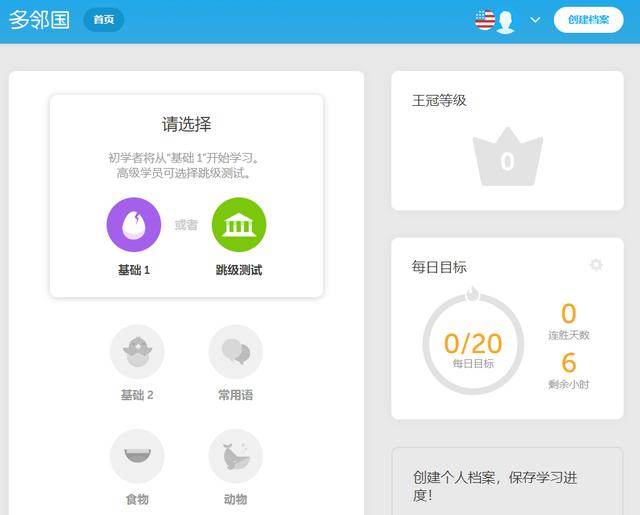Click the 0/20 daily goal progress ring
640x515 pixels.
click(x=473, y=344)
